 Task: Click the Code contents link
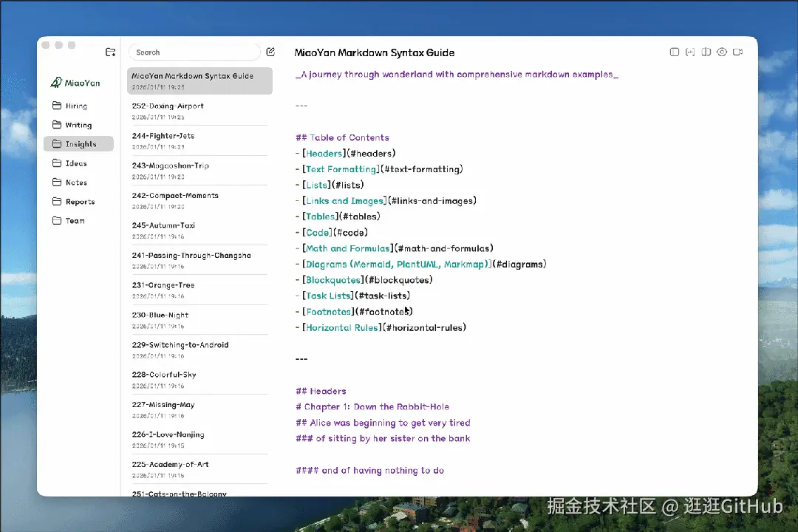318,232
